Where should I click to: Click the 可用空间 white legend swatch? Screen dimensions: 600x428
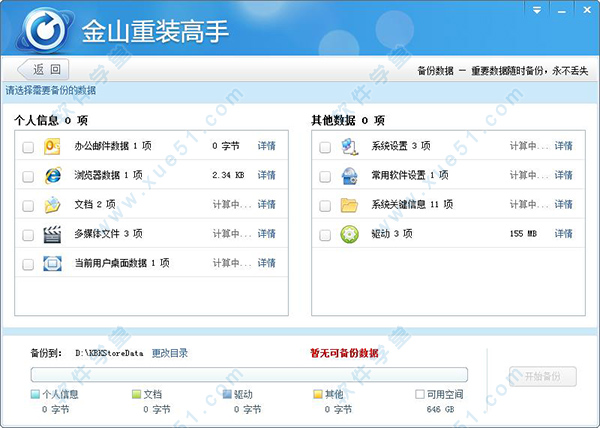click(420, 394)
